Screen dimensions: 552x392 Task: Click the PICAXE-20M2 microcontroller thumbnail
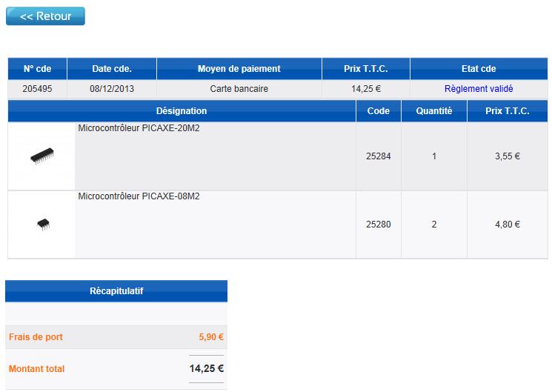tap(42, 156)
